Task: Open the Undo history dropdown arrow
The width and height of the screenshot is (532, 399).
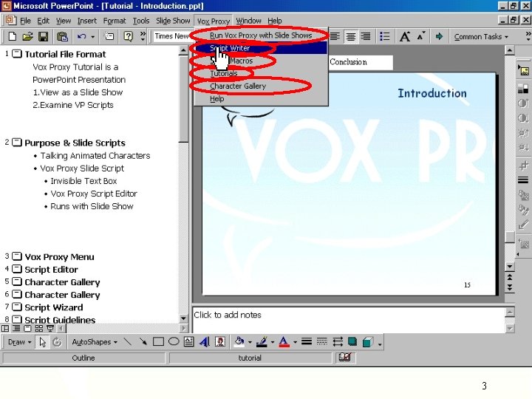Action: click(x=92, y=37)
